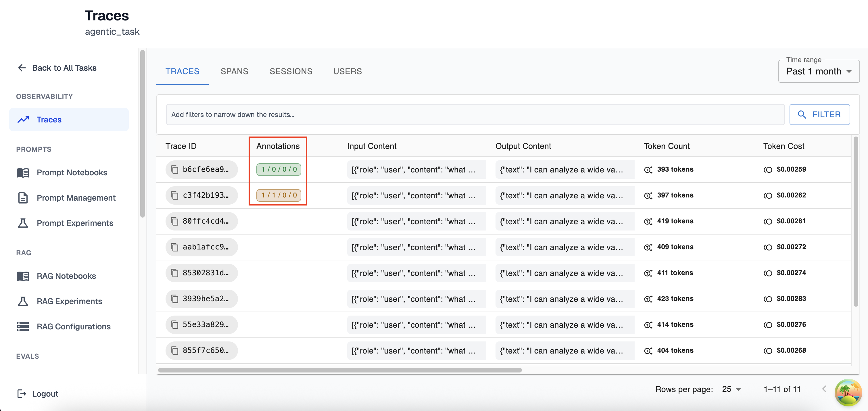Open the USERS tab
The width and height of the screenshot is (868, 411).
point(347,71)
